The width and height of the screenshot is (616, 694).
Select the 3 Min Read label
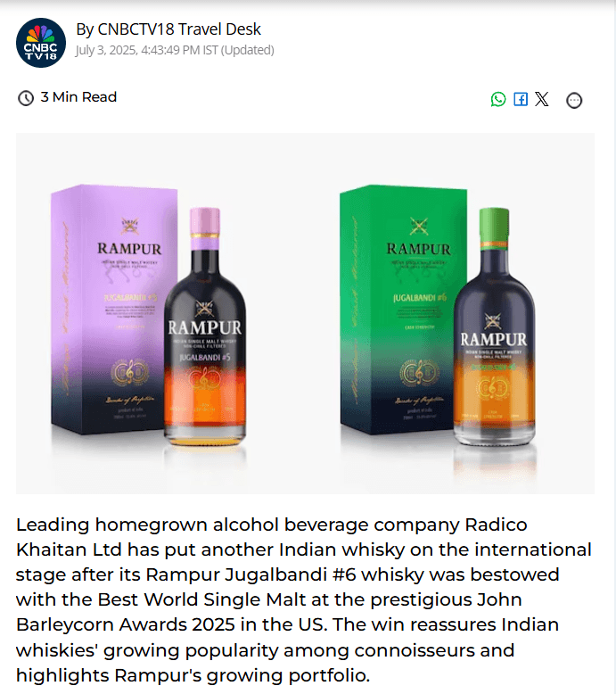[x=78, y=97]
